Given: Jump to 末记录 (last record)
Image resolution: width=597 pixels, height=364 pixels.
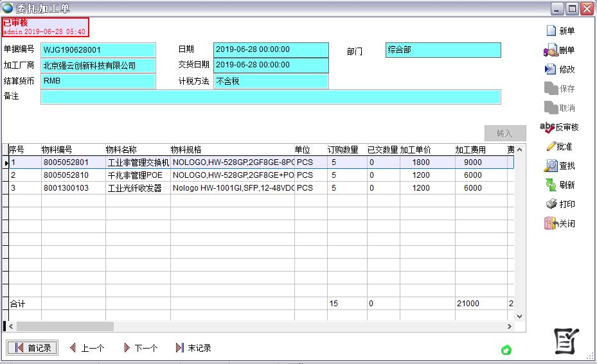Looking at the screenshot, I should click(x=193, y=348).
